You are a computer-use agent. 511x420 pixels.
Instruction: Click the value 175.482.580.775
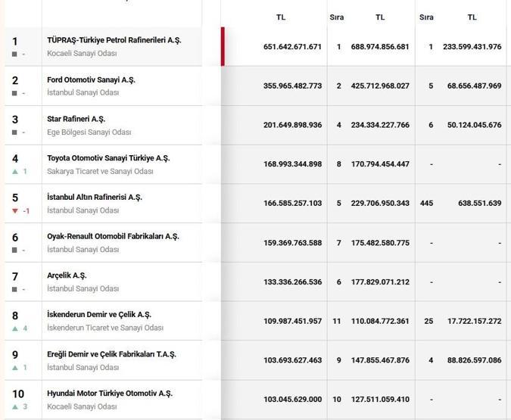380,243
